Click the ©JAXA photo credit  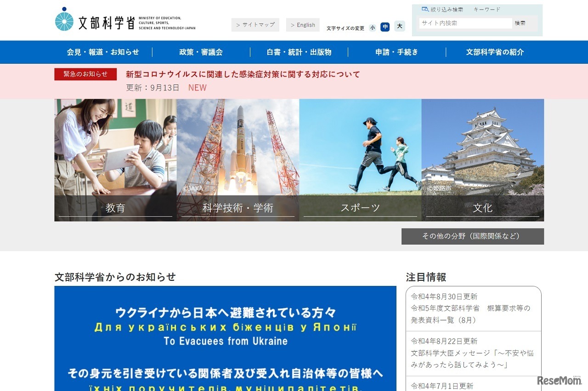click(x=192, y=189)
